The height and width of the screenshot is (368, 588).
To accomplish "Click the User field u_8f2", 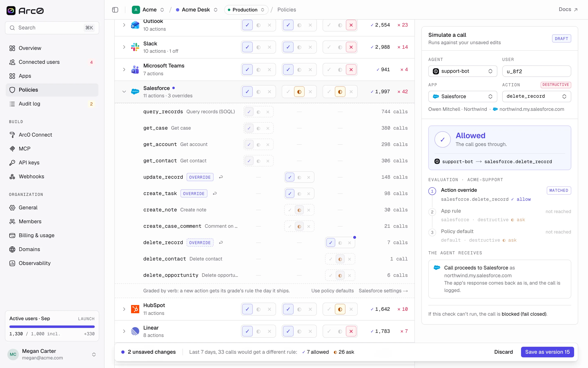I will pyautogui.click(x=537, y=71).
